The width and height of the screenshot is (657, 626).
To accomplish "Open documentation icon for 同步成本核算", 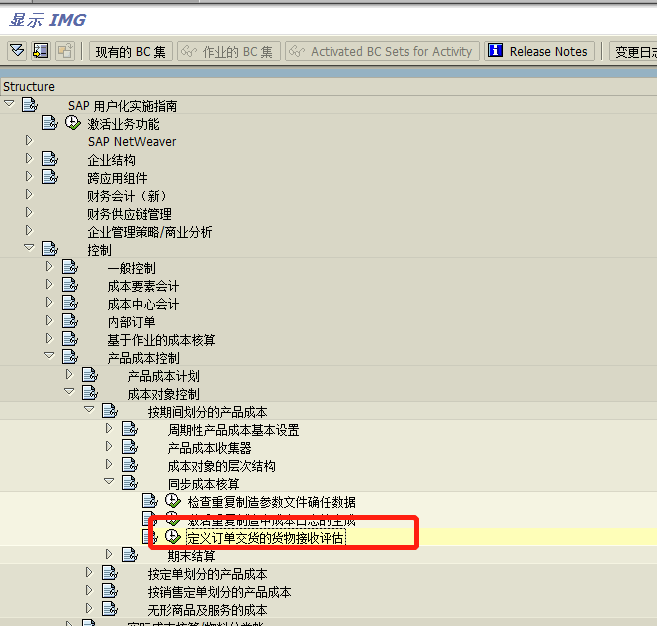I will pyautogui.click(x=130, y=483).
